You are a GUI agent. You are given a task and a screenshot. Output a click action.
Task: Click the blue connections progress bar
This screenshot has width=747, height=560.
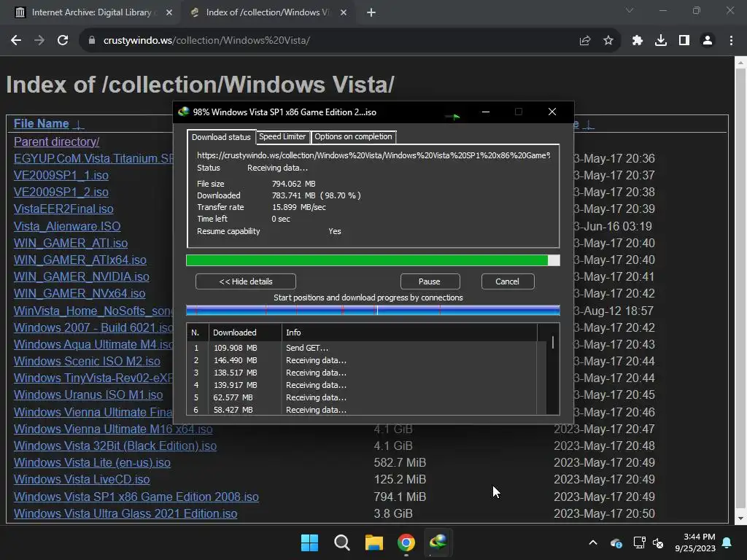[373, 311]
